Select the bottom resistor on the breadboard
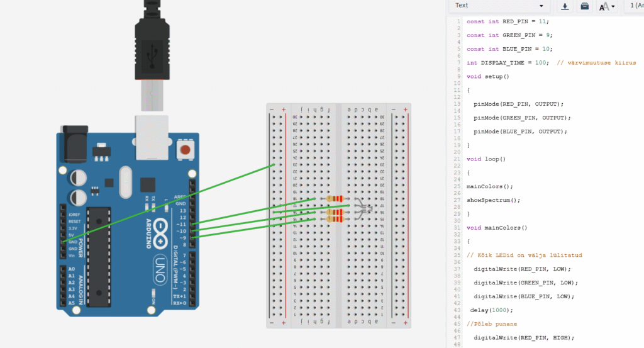This screenshot has height=348, width=644. (335, 219)
